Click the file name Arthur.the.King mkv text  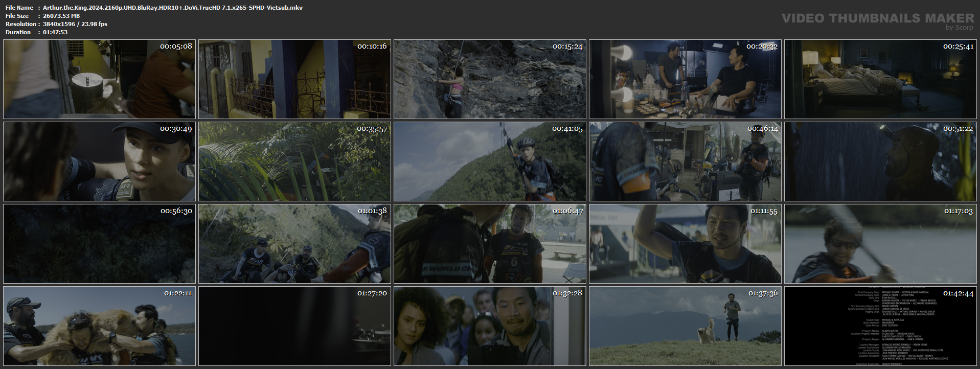click(x=173, y=8)
